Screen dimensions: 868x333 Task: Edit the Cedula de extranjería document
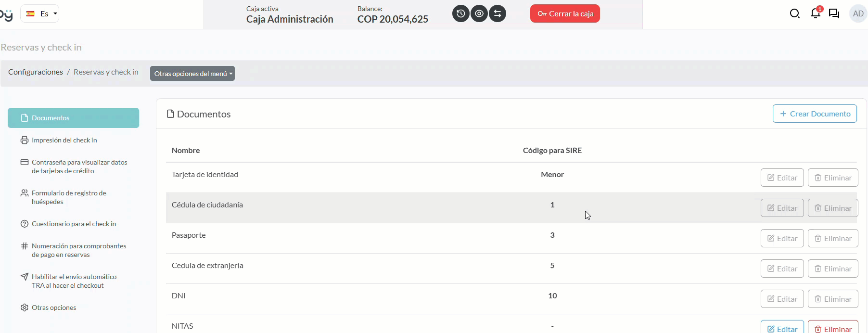782,269
